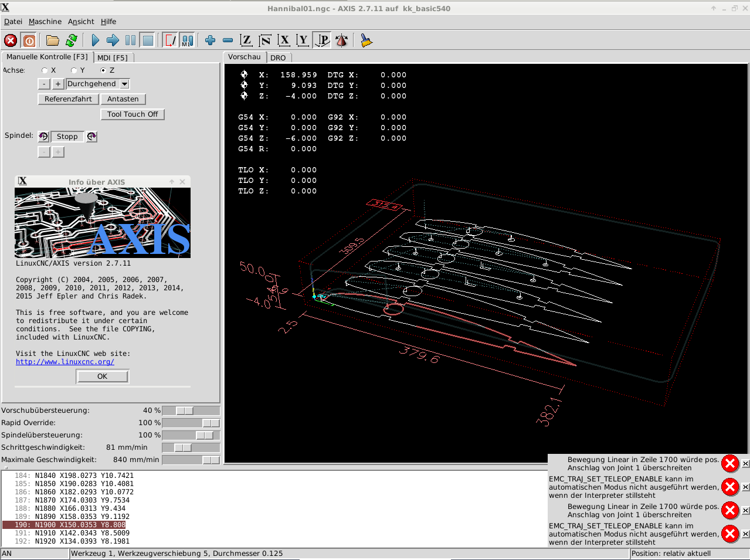Select the Y axis radio button
This screenshot has height=560, width=750.
point(74,70)
